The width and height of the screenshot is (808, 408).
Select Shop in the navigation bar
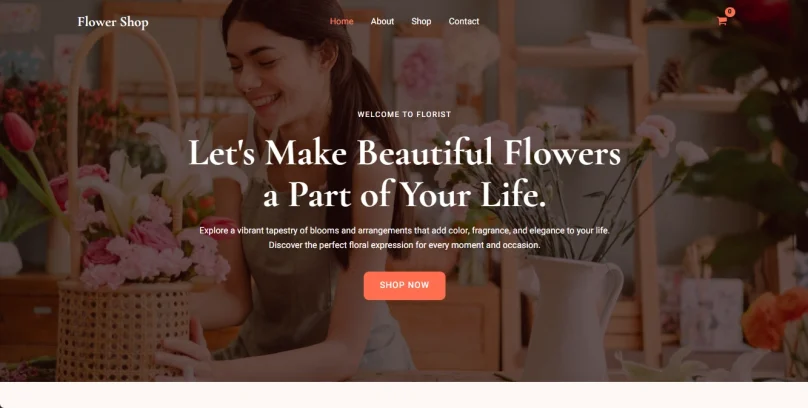coord(421,21)
